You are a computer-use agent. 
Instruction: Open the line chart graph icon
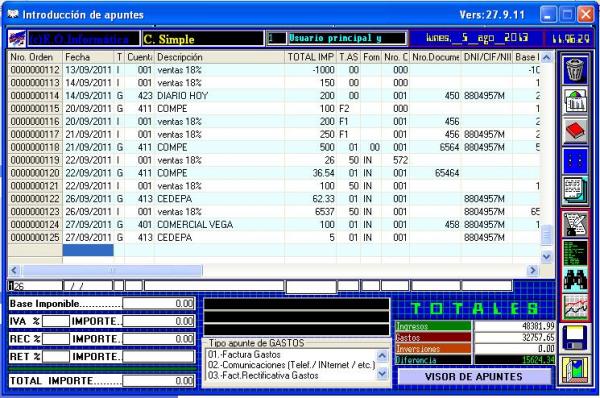575,307
